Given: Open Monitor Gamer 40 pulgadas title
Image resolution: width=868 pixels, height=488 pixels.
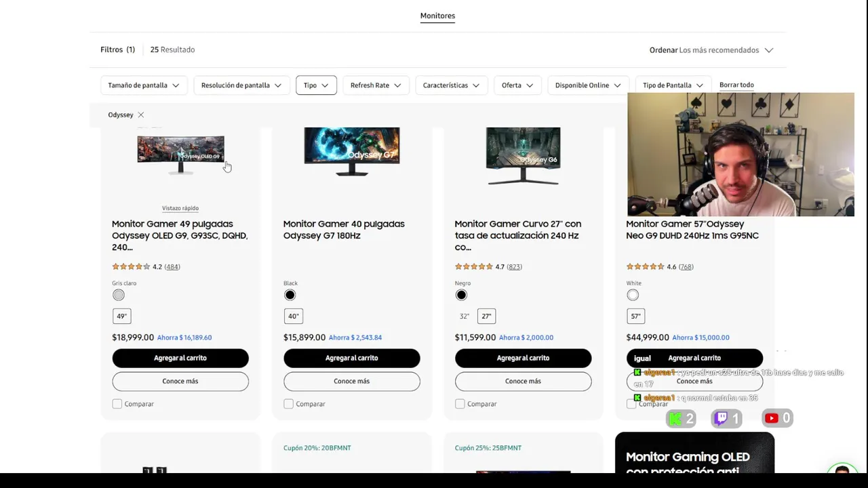Looking at the screenshot, I should click(344, 230).
